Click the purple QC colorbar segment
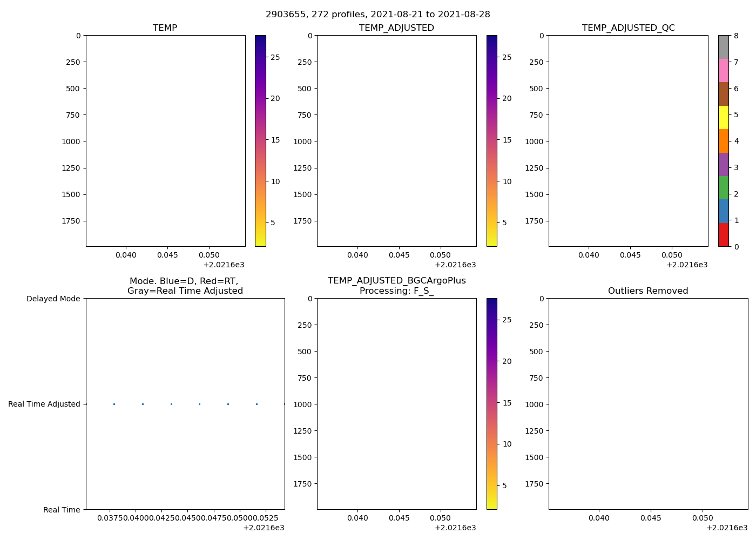 tap(723, 164)
